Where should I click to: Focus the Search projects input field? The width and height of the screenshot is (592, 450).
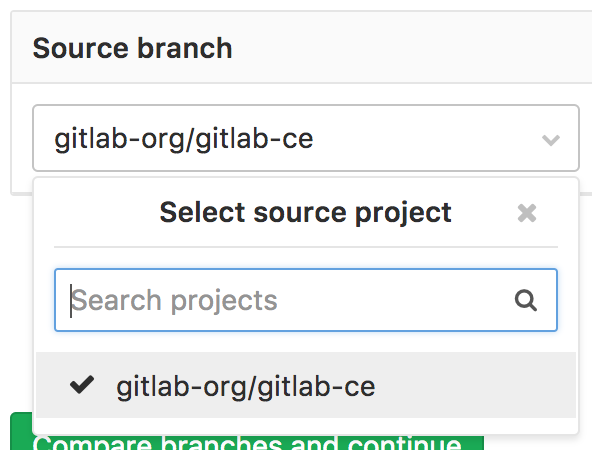306,300
